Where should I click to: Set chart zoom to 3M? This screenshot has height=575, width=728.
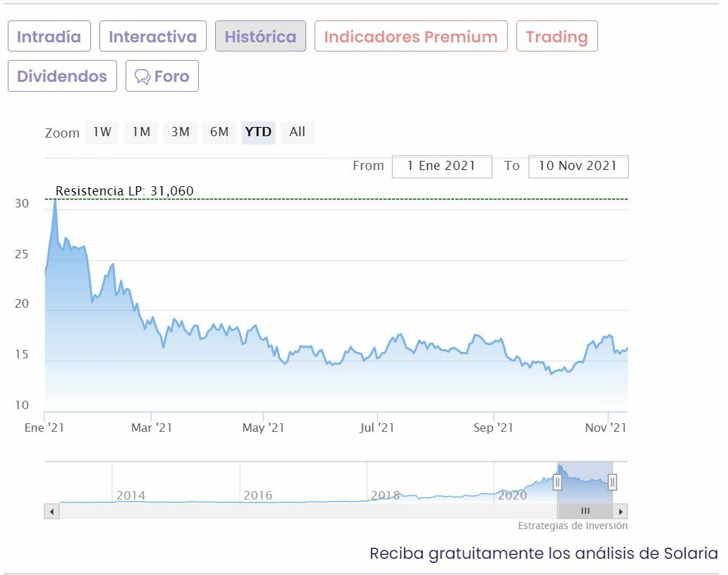[180, 132]
